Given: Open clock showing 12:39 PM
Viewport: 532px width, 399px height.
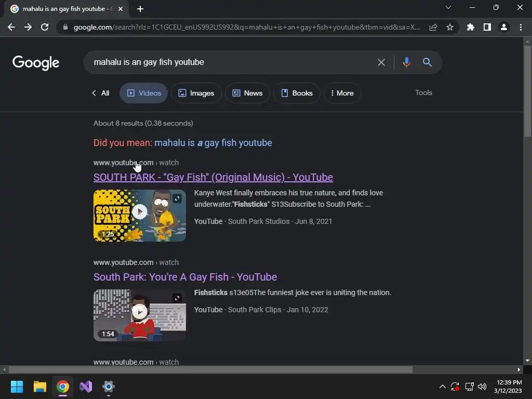Looking at the screenshot, I should coord(508,387).
